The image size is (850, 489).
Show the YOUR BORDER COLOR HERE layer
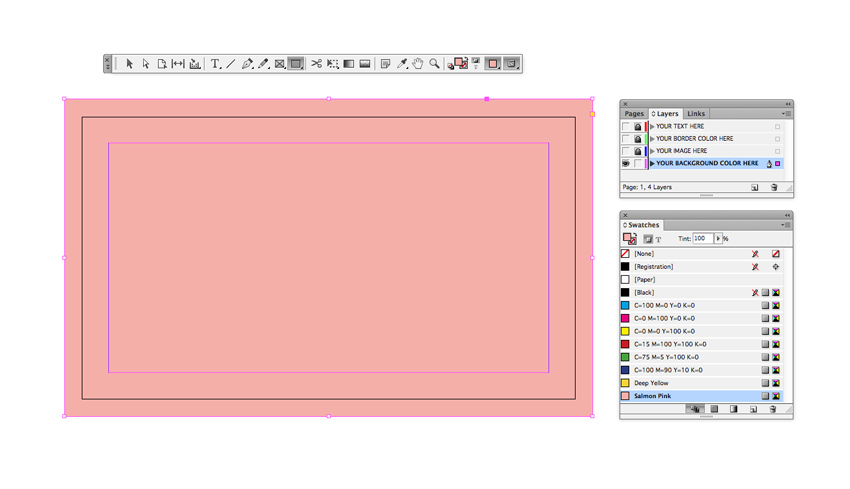point(626,139)
